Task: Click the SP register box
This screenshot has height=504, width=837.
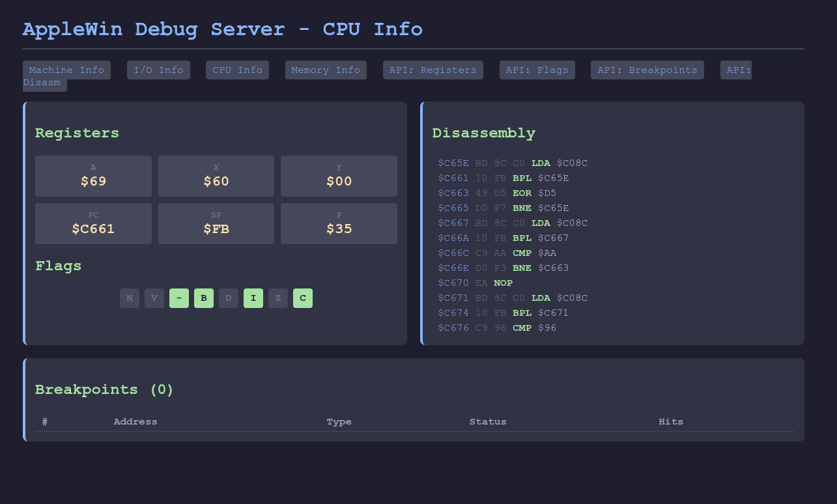Action: click(x=216, y=223)
